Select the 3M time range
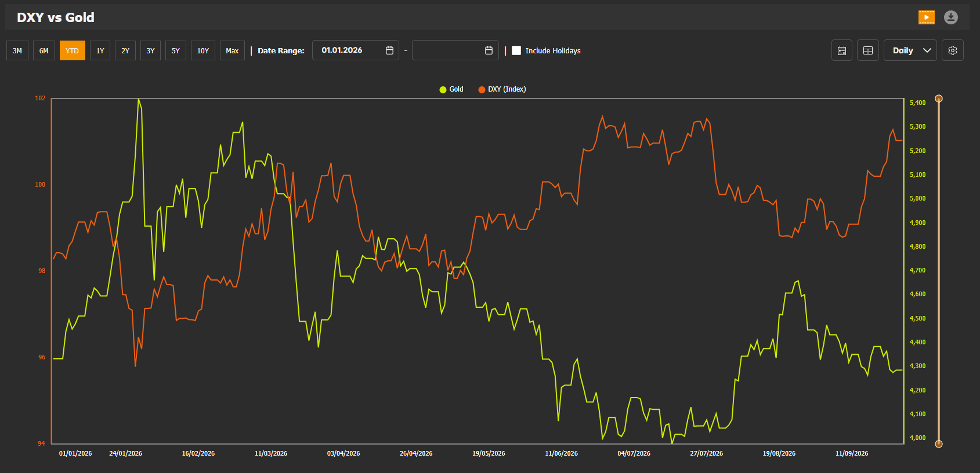 point(17,50)
